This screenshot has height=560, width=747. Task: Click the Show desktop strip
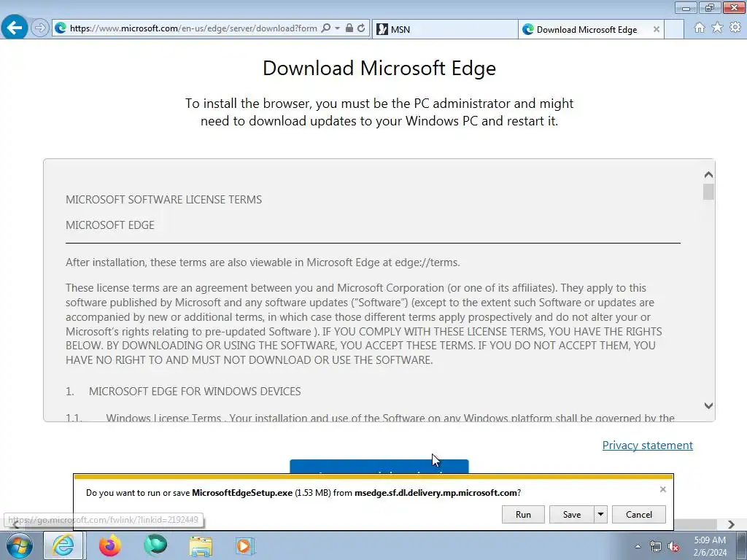click(x=742, y=545)
